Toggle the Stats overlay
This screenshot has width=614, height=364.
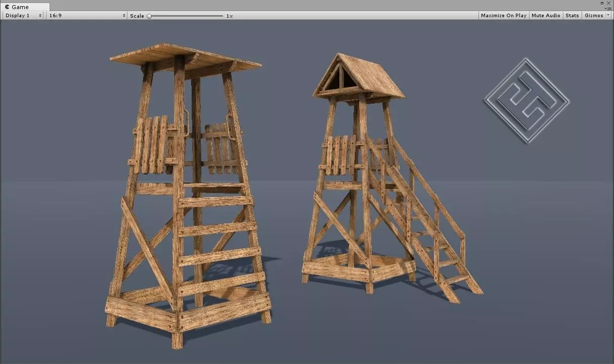572,16
